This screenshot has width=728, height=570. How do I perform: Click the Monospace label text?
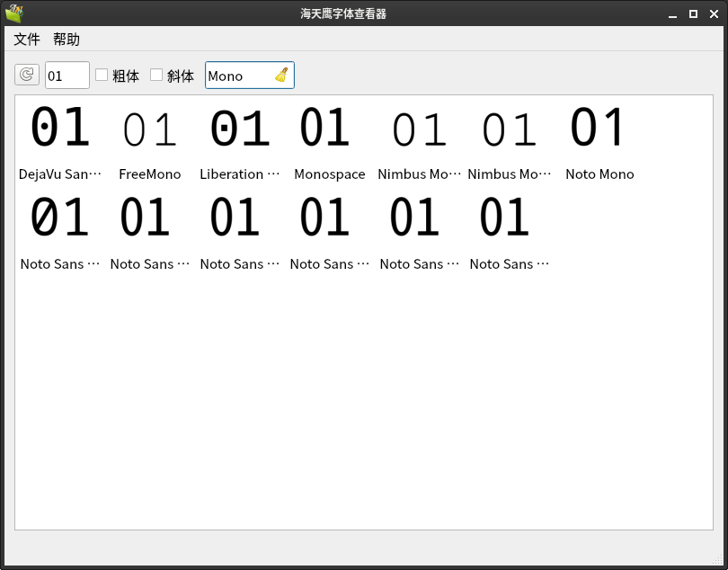330,174
